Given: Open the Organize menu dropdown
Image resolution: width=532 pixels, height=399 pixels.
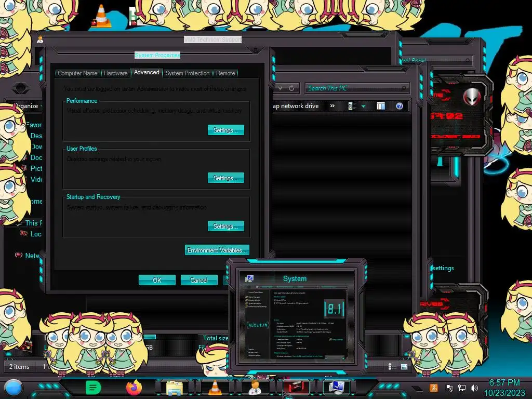Looking at the screenshot, I should (x=28, y=106).
